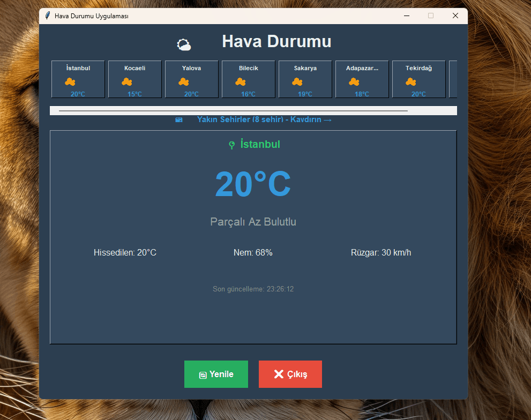Refresh weather with the Yenile button
This screenshot has width=531, height=420.
point(216,374)
